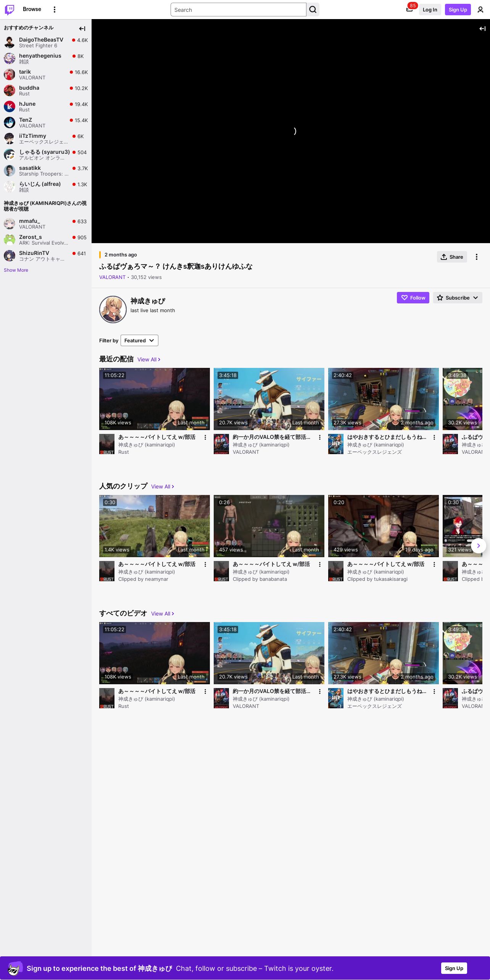Open the 11:05:22 recent broadcast thumbnail
The image size is (490, 980).
(155, 399)
